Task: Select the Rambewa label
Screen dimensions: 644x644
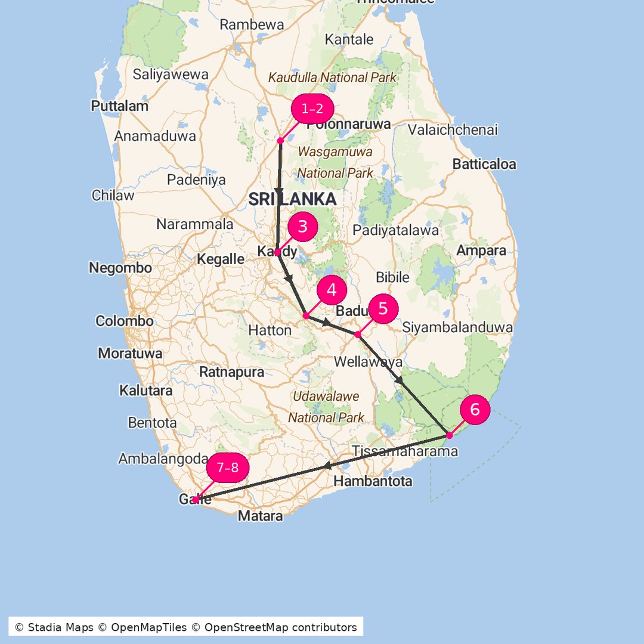Action: (252, 24)
